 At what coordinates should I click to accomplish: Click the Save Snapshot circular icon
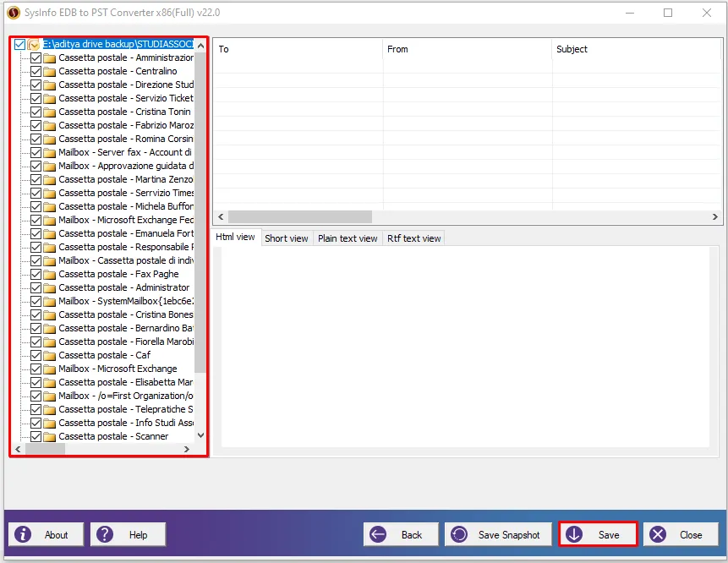click(x=460, y=534)
